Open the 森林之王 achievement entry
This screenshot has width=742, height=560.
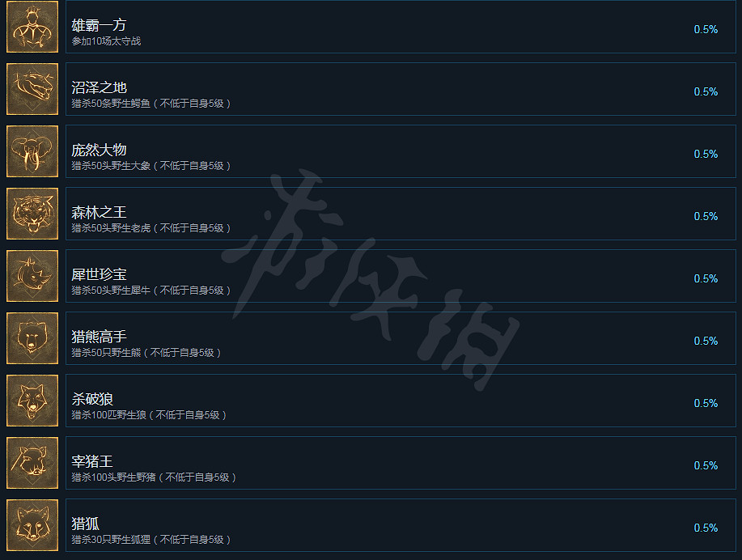tap(401, 214)
